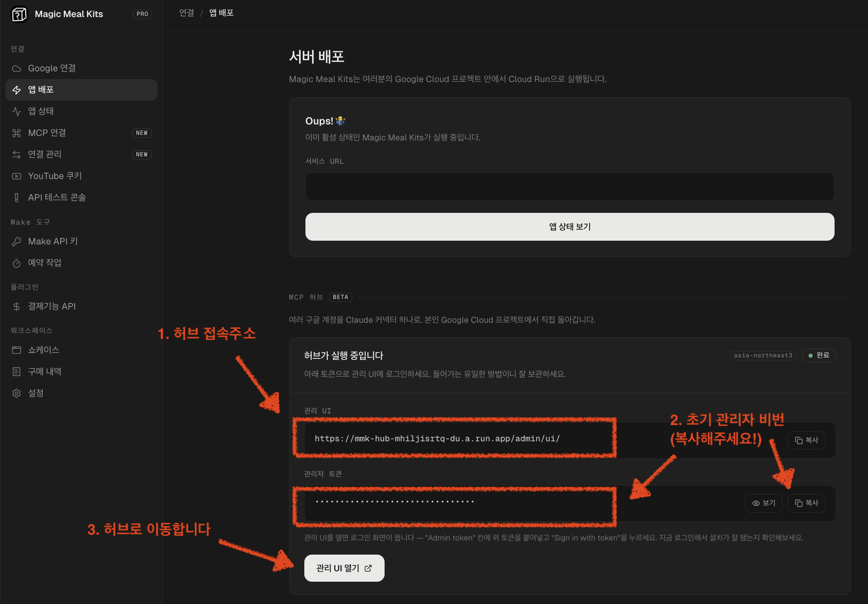Navigate to YouTube 쿠키
This screenshot has height=604, width=868.
(81, 176)
